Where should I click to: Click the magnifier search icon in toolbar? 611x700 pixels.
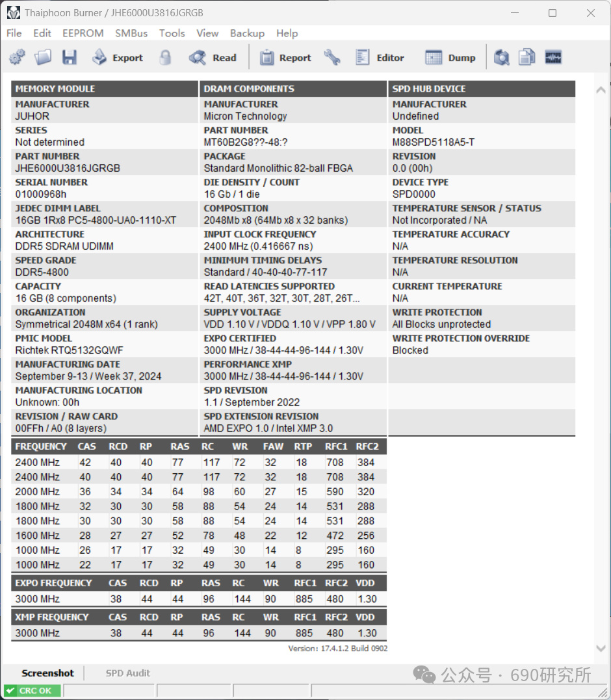point(501,58)
